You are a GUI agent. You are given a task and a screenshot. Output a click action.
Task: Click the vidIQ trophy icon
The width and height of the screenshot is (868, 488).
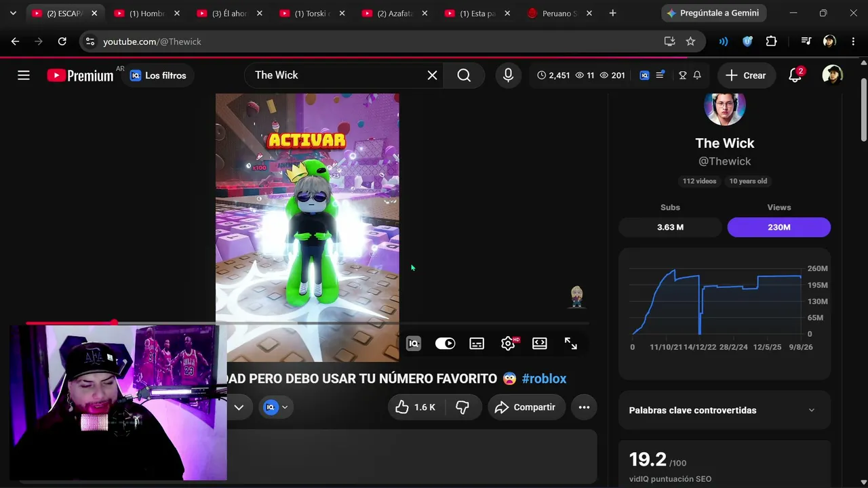click(683, 75)
